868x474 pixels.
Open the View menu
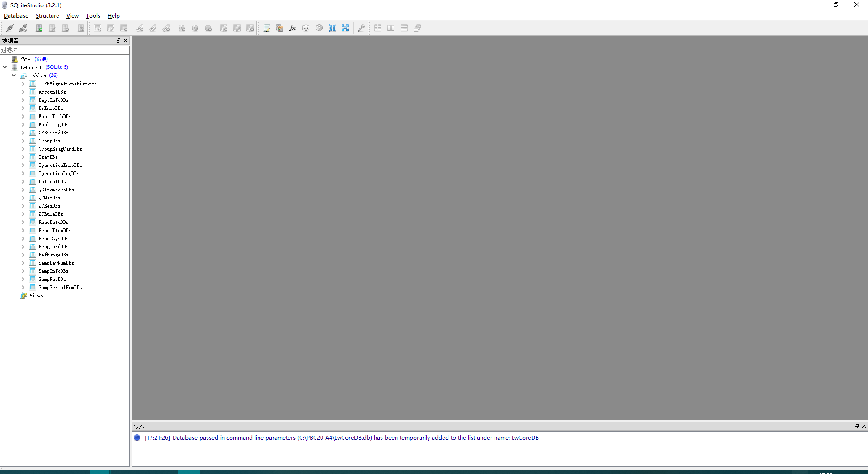[x=72, y=15]
